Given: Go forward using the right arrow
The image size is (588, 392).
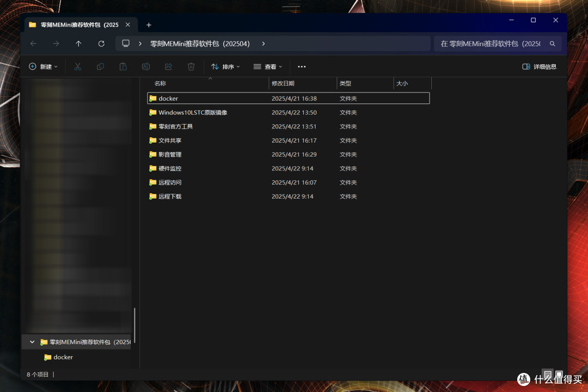Looking at the screenshot, I should [56, 44].
